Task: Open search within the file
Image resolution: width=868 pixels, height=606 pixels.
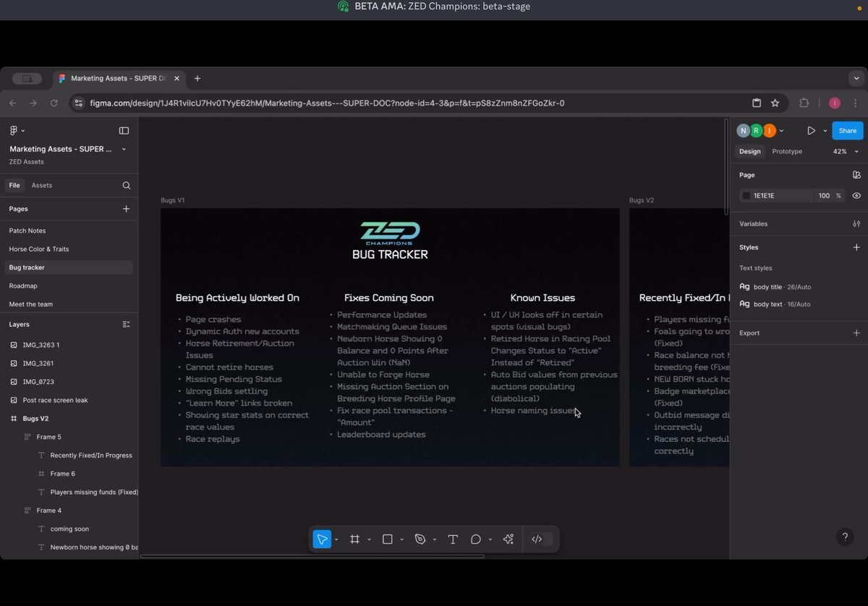Action: (126, 185)
